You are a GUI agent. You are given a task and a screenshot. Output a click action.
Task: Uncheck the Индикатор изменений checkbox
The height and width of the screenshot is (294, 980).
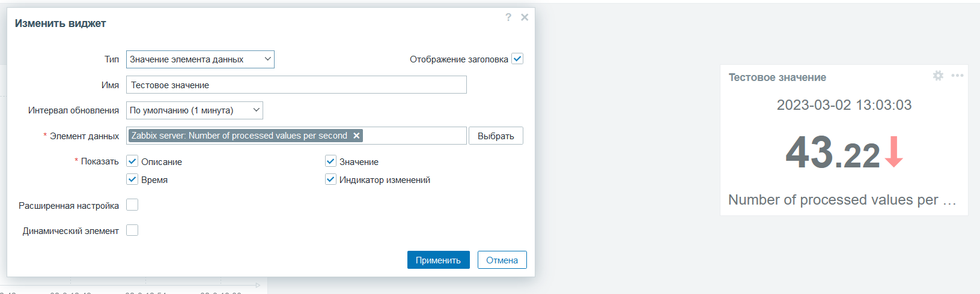click(x=330, y=179)
